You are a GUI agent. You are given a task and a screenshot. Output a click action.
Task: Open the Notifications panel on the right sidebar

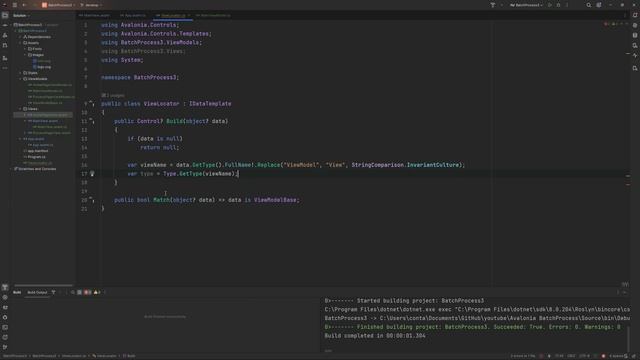point(635,15)
